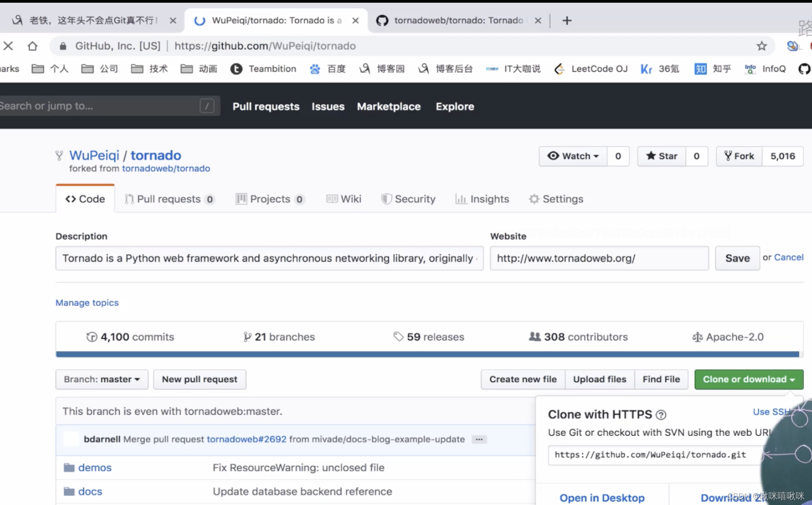Screen dimensions: 812x505
Task: Close the WuPeiqi/tornado browser tab
Action: [x=356, y=20]
